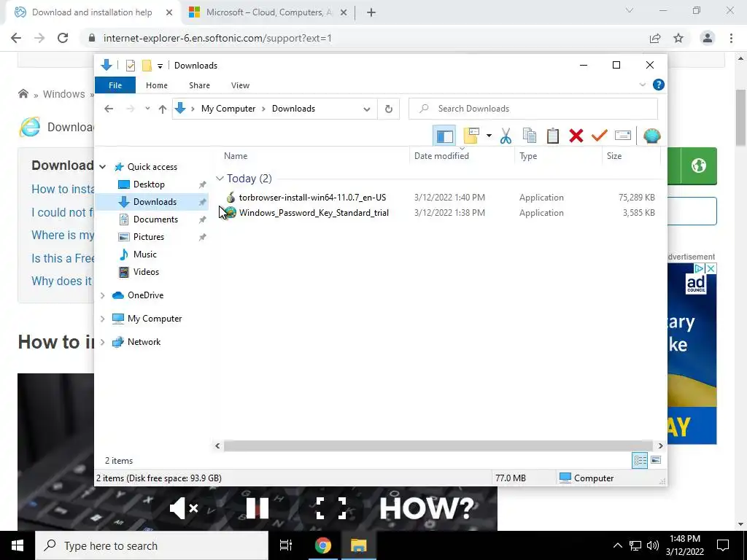
Task: Select Music in navigation pane
Action: 145,254
